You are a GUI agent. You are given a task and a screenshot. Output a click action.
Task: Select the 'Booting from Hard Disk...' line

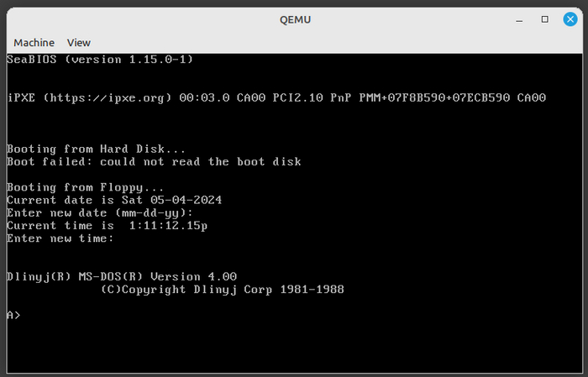pyautogui.click(x=83, y=149)
